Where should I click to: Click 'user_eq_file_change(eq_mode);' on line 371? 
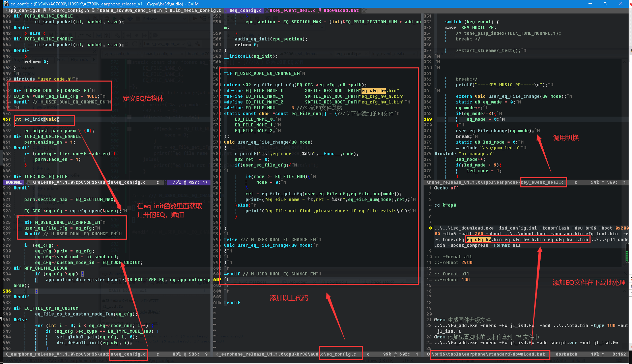click(495, 131)
